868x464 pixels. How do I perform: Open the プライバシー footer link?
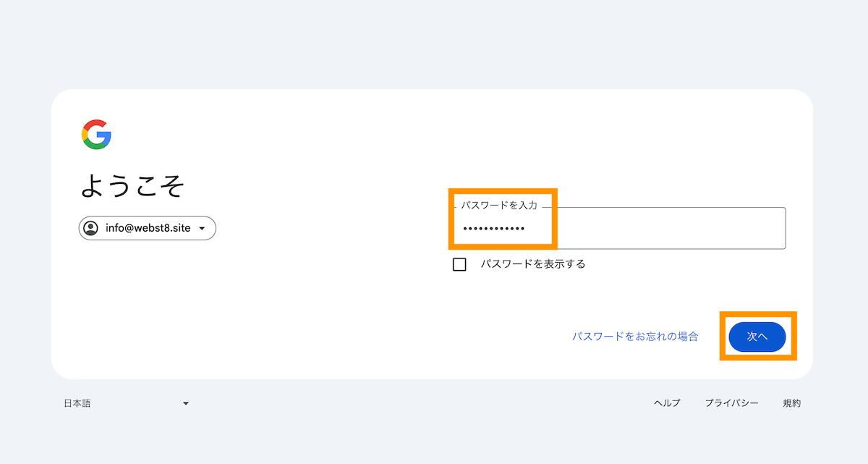(732, 403)
